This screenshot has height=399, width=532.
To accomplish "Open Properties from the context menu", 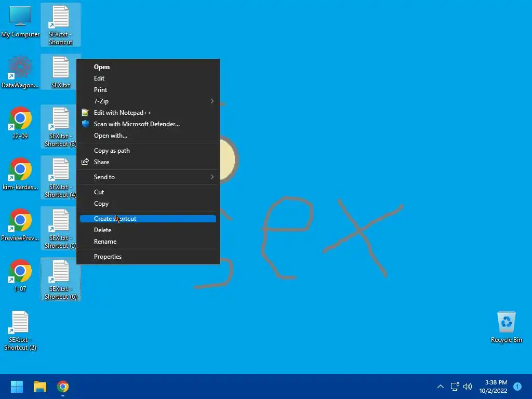I will click(148, 257).
